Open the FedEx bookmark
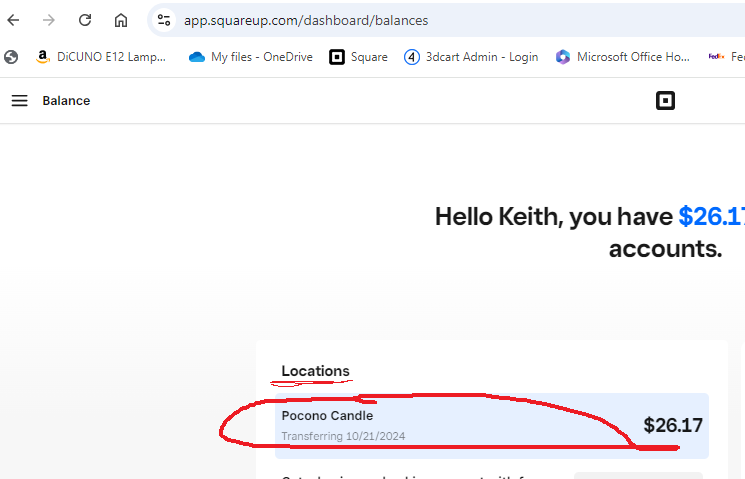 coord(724,57)
